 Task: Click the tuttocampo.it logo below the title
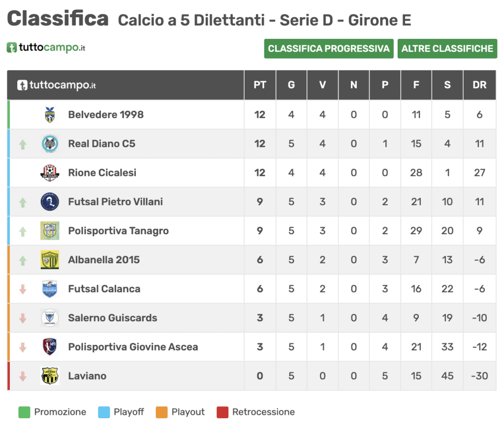(46, 48)
